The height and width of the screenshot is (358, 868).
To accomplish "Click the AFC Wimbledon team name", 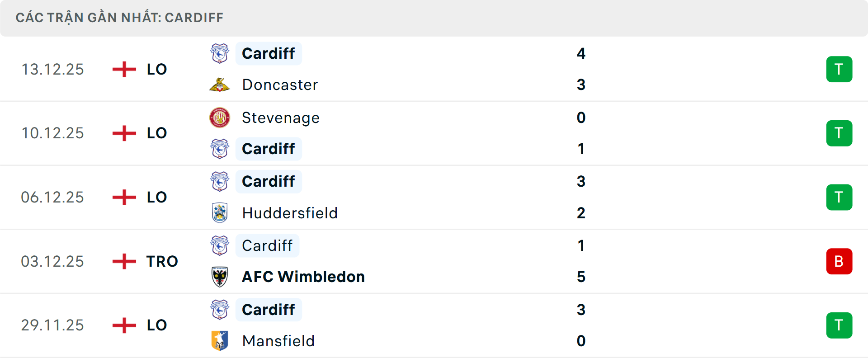I will click(303, 277).
